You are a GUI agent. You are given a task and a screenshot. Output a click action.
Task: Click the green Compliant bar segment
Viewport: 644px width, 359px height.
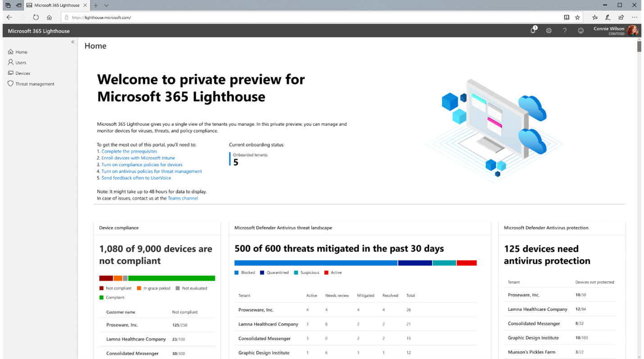172,278
